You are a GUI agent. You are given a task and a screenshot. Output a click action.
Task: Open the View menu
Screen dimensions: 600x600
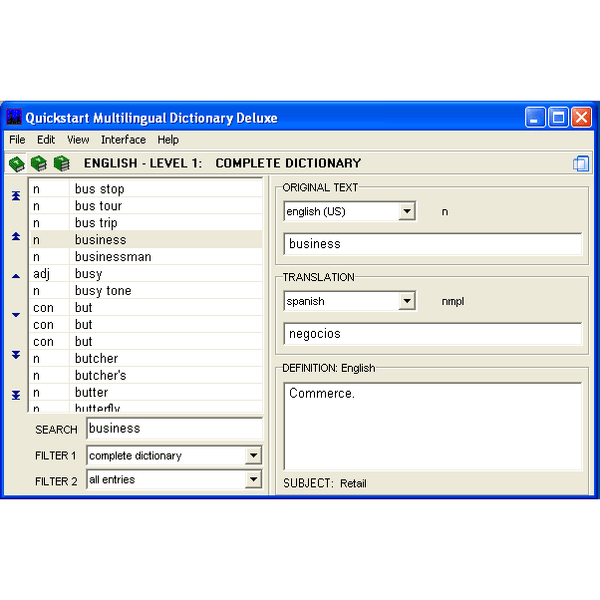(x=78, y=140)
